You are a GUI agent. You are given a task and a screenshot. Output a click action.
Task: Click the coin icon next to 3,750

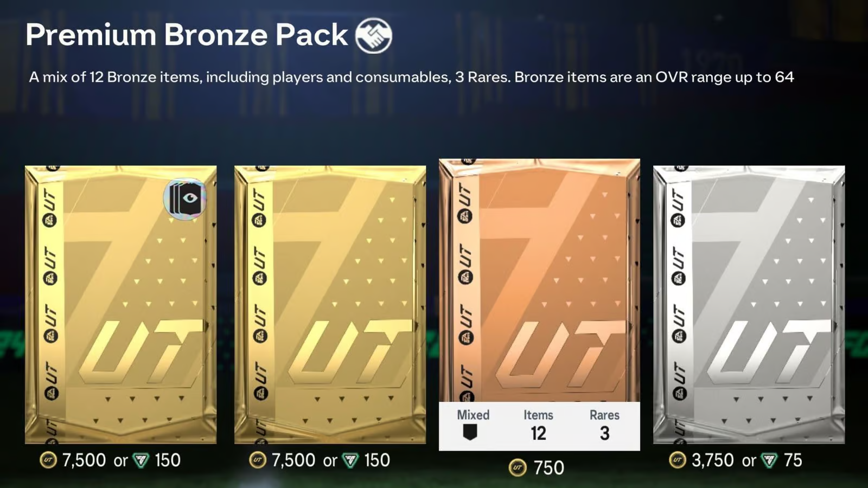click(677, 460)
